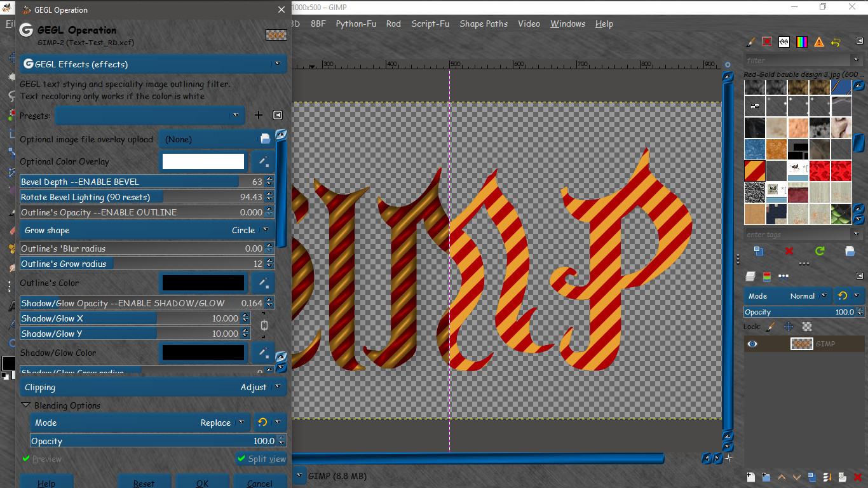This screenshot has width=868, height=488.
Task: Toggle the Preview checkbox
Action: click(42, 459)
